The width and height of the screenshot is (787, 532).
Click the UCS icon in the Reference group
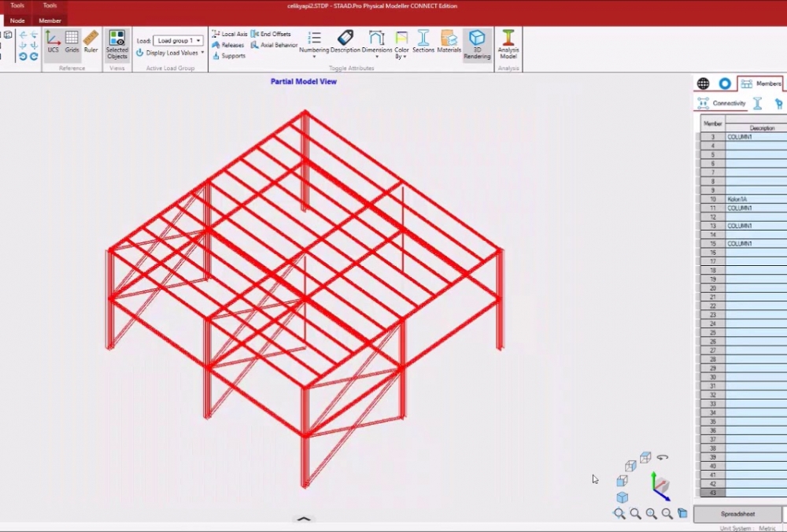pyautogui.click(x=53, y=41)
